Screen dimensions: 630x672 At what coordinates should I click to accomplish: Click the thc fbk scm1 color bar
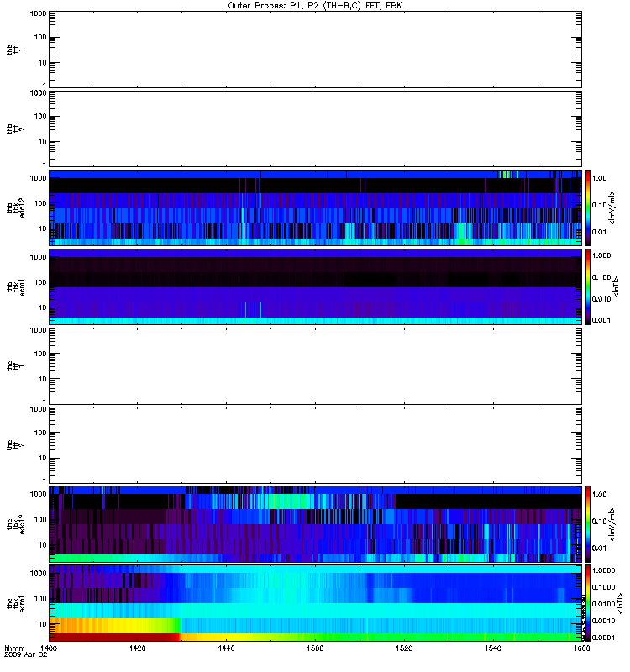[x=588, y=603]
